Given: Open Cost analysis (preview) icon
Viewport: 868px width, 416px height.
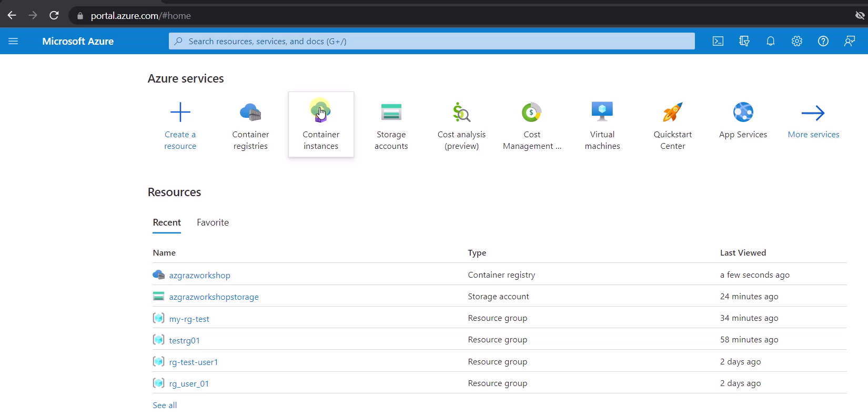Looking at the screenshot, I should coord(461,112).
